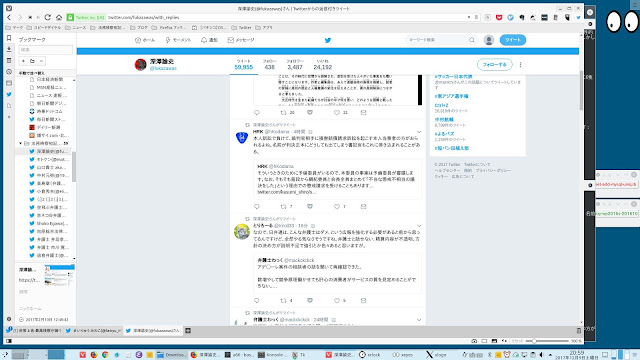Open the Bookmarks panel icon in sidebar
The width and height of the screenshot is (640, 360).
pyautogui.click(x=9, y=38)
